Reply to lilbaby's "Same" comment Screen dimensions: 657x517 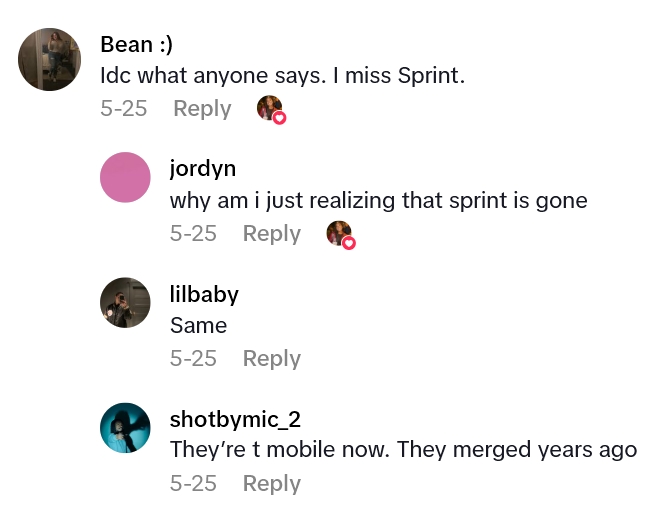click(272, 359)
